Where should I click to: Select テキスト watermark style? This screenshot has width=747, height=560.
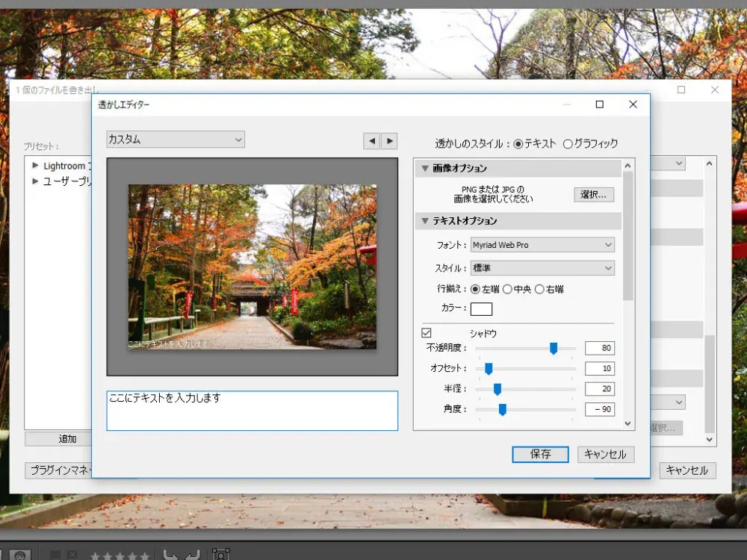click(x=518, y=144)
